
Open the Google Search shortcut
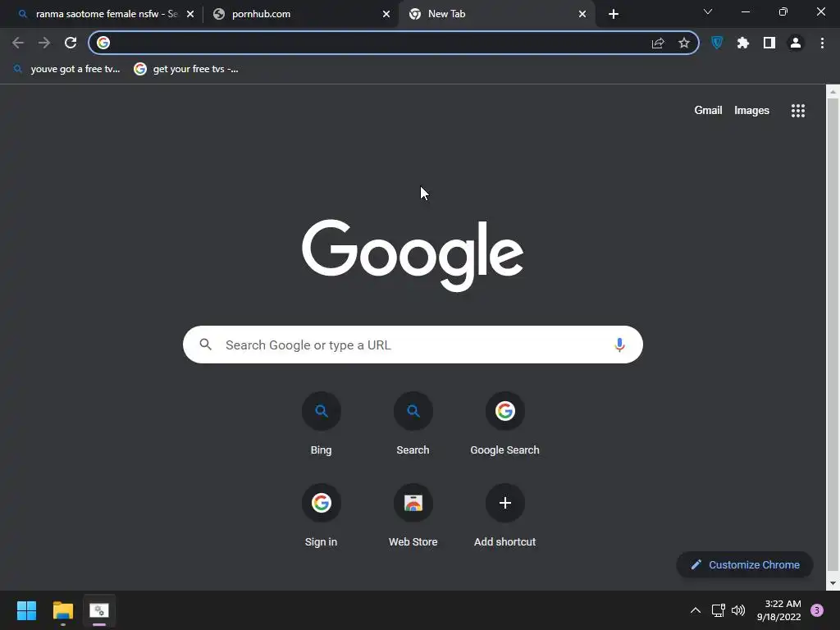[x=504, y=423]
